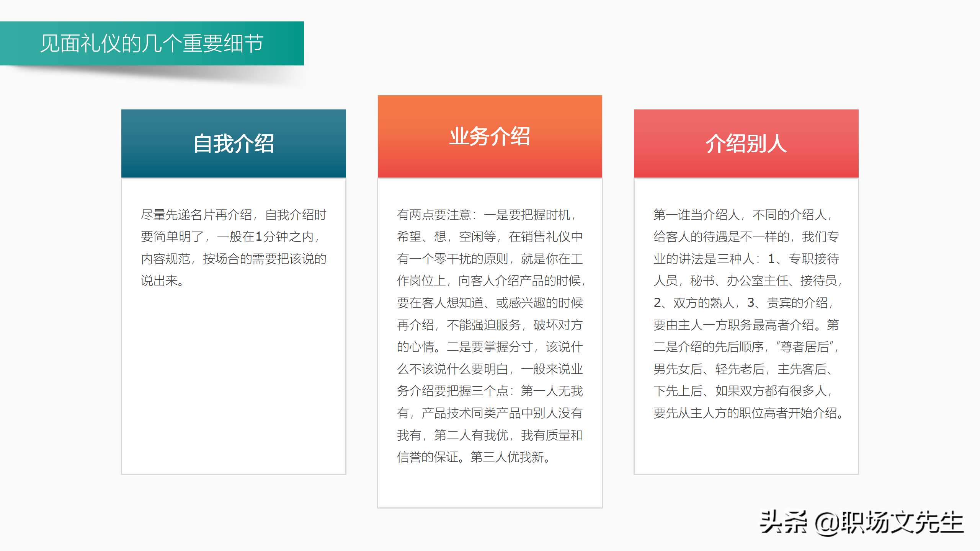Screen dimensions: 980x551
Task: Click the slide background area
Action: (490, 536)
